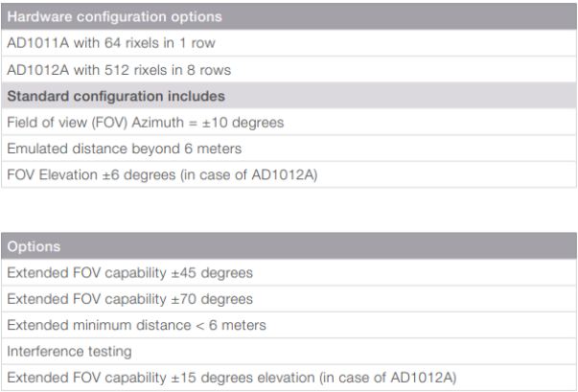The height and width of the screenshot is (392, 578).
Task: Select "Emulated distance beyond 6 meters" row
Action: pos(122,149)
